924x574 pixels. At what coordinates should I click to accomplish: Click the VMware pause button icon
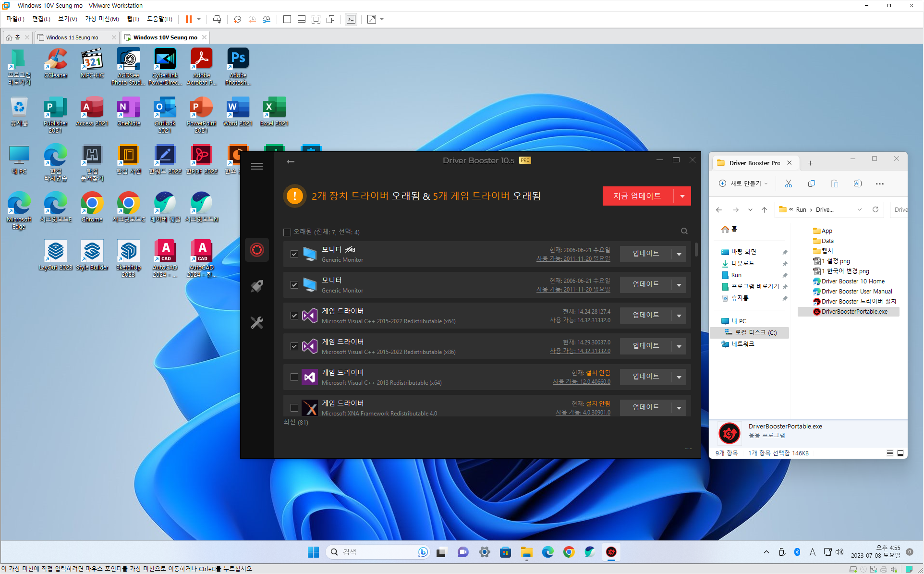pyautogui.click(x=189, y=19)
